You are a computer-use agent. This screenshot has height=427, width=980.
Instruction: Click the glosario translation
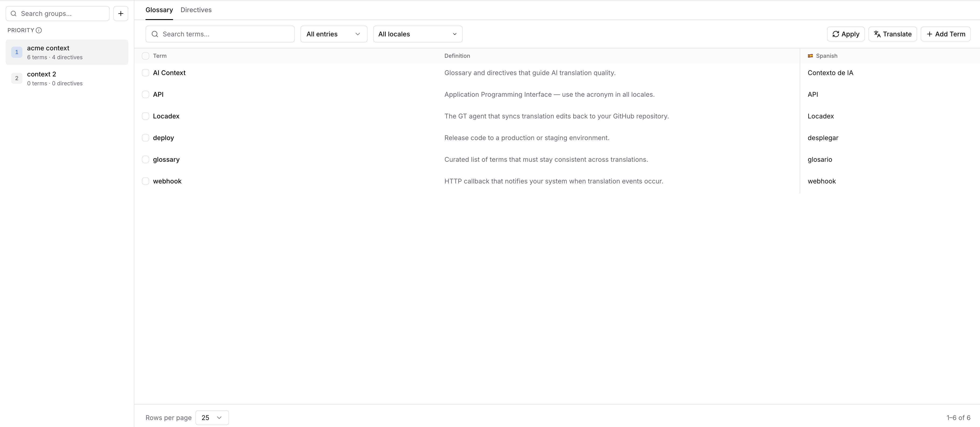[x=820, y=159]
